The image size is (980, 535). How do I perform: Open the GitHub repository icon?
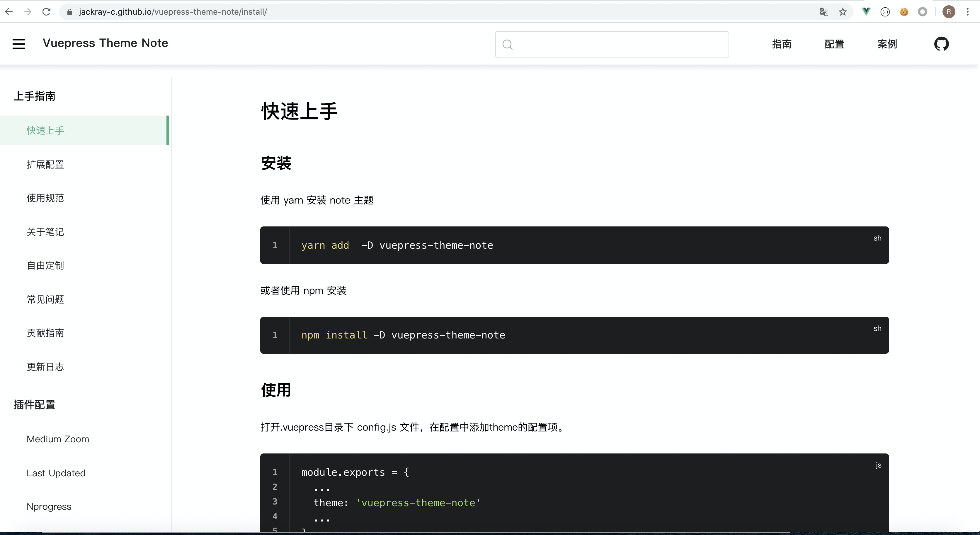(x=941, y=44)
